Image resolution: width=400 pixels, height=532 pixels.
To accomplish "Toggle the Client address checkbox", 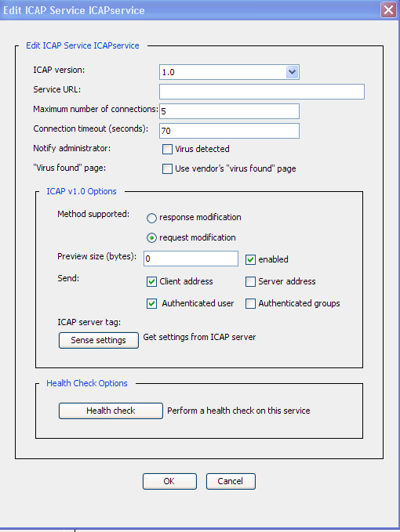I will [151, 281].
